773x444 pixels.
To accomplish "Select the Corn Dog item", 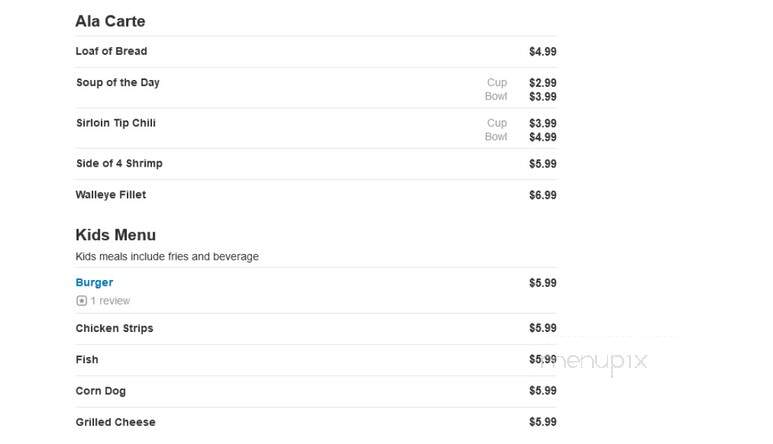I will 101,391.
